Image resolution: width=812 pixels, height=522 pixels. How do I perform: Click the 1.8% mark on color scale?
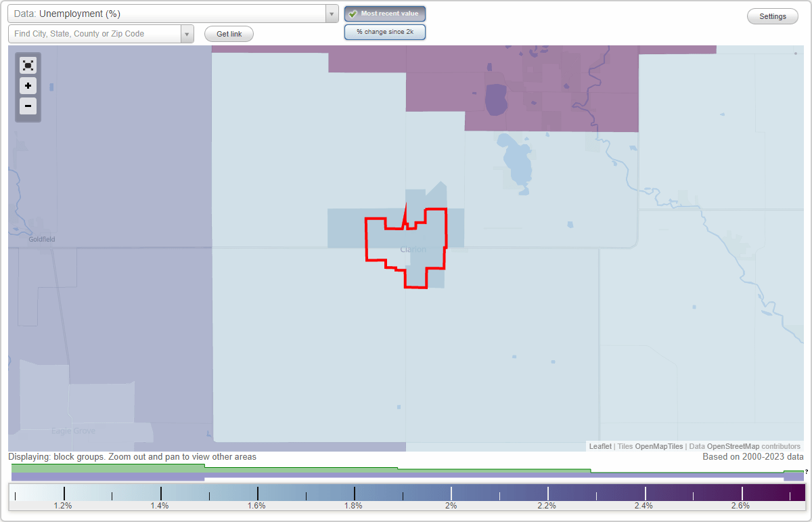coord(353,505)
